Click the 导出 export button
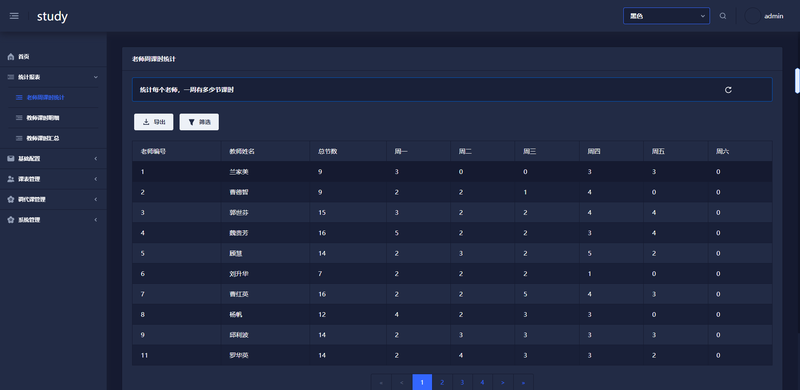This screenshot has height=390, width=800. coord(154,122)
